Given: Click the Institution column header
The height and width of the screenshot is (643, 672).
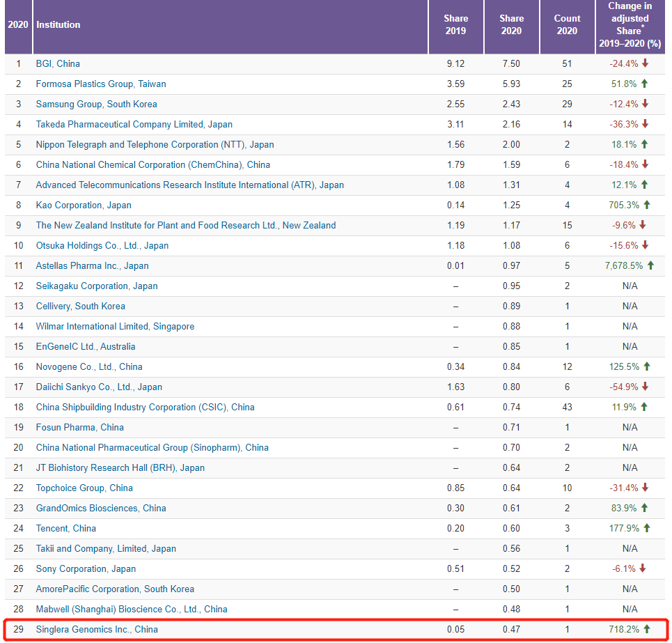Looking at the screenshot, I should (58, 25).
